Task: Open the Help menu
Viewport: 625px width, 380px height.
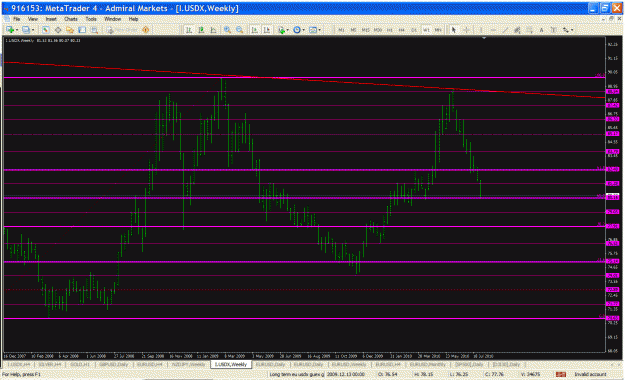Action: (133, 19)
